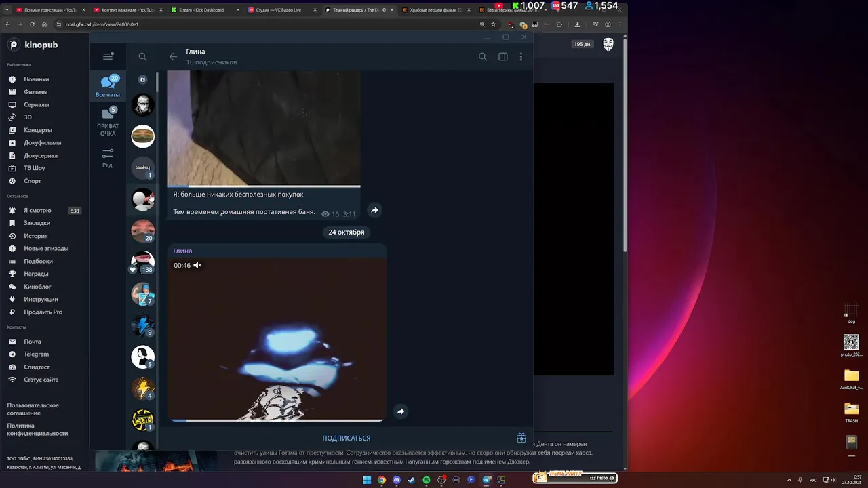Open Закладки in kinopub
The image size is (868, 488).
coord(37,223)
